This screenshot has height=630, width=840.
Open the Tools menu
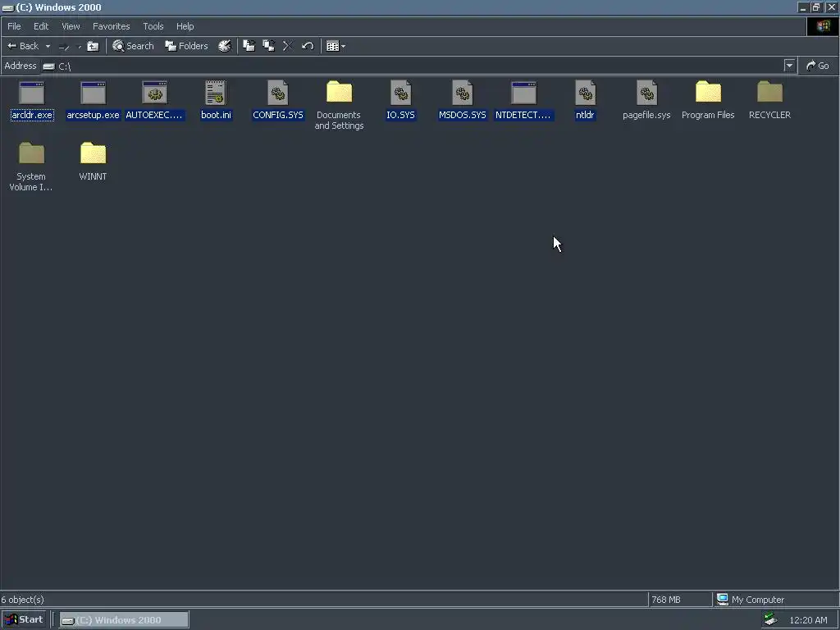click(x=153, y=26)
